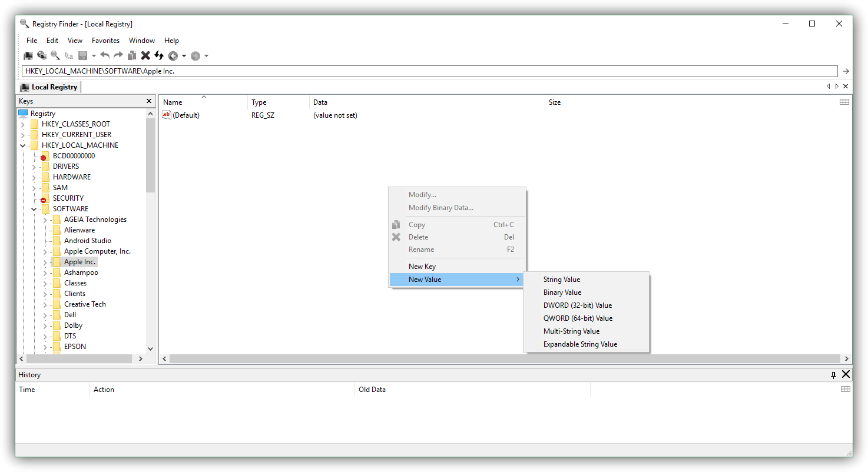Screen dimensions: 868x472
Task: Select the SECURITY key
Action: coord(68,198)
